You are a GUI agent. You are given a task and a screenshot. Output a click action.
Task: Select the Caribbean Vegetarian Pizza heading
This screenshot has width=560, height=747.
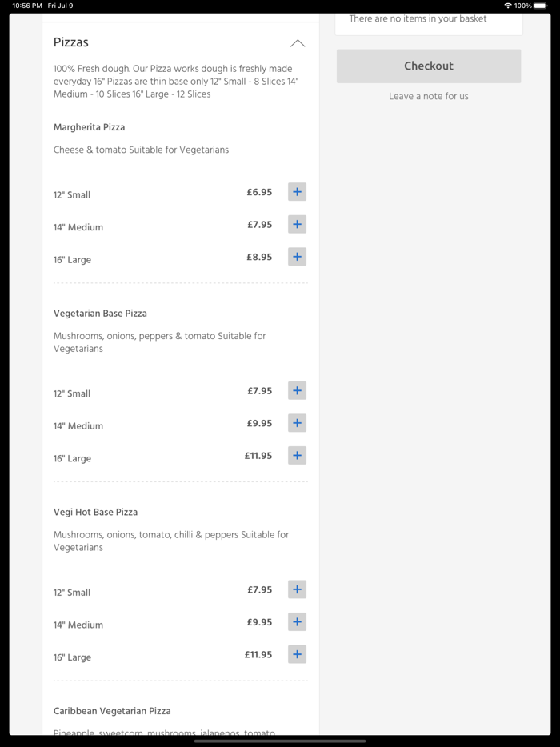tap(112, 711)
